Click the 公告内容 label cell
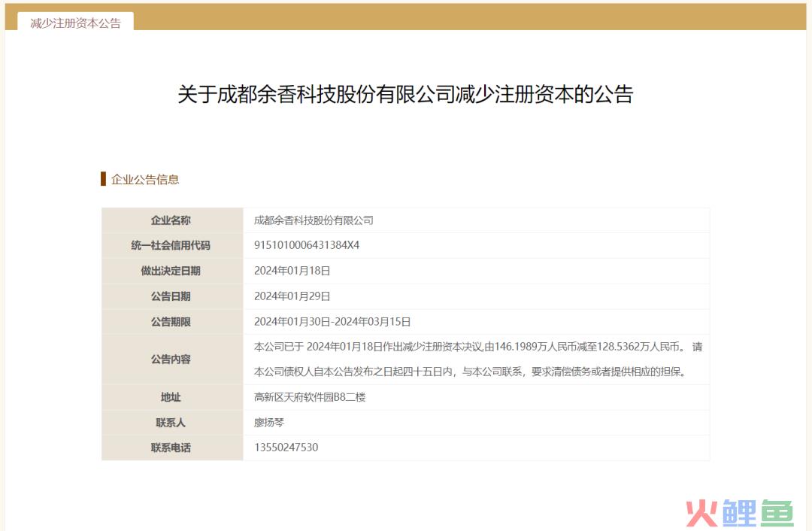812x531 pixels. tap(171, 360)
